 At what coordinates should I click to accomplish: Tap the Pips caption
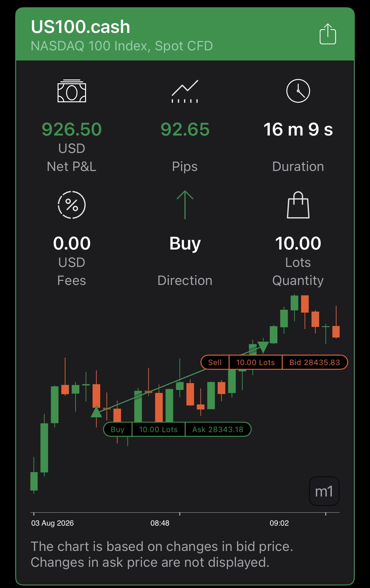point(185,167)
